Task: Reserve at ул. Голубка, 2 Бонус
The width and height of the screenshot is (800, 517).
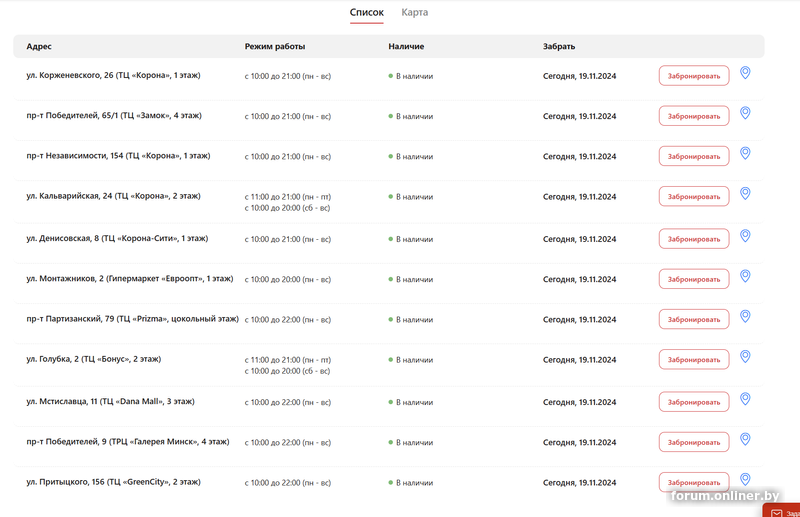Action: click(694, 360)
